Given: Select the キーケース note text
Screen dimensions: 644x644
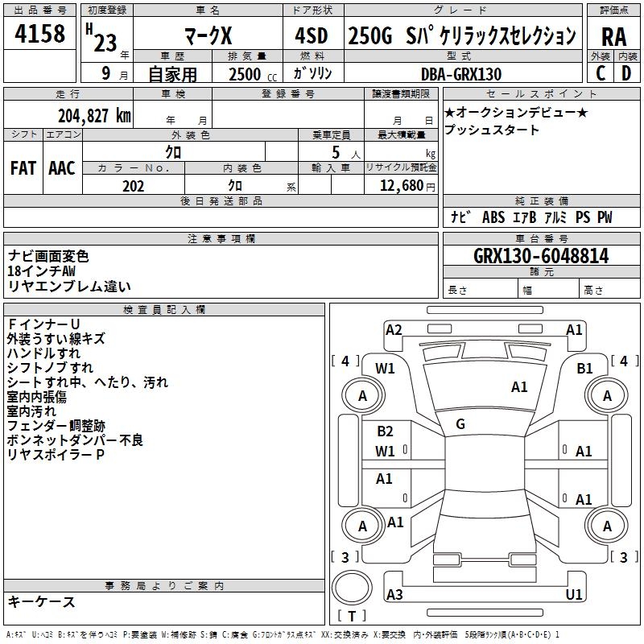Looking at the screenshot, I should (x=42, y=602).
